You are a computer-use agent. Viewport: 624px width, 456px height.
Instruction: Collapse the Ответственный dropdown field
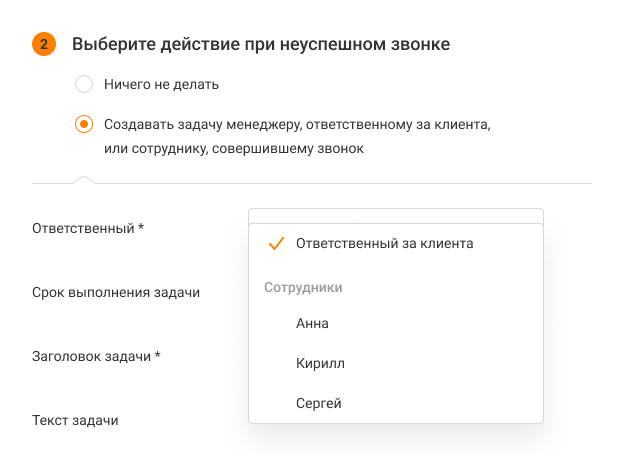click(395, 215)
